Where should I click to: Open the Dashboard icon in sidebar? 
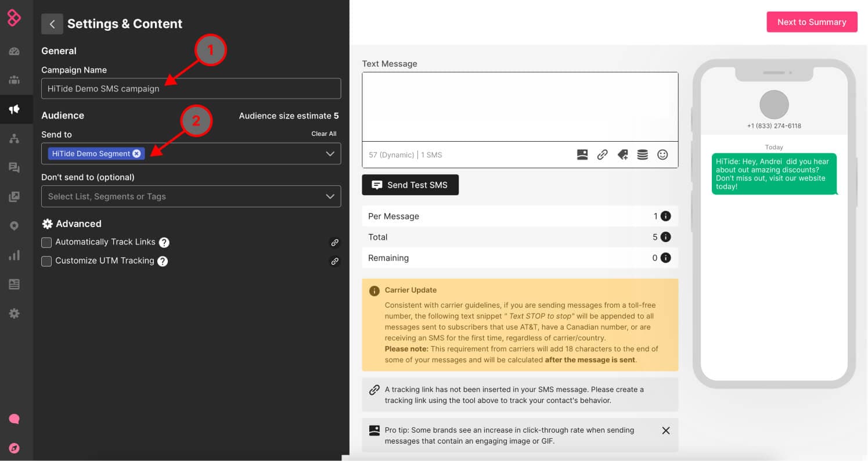(x=15, y=51)
